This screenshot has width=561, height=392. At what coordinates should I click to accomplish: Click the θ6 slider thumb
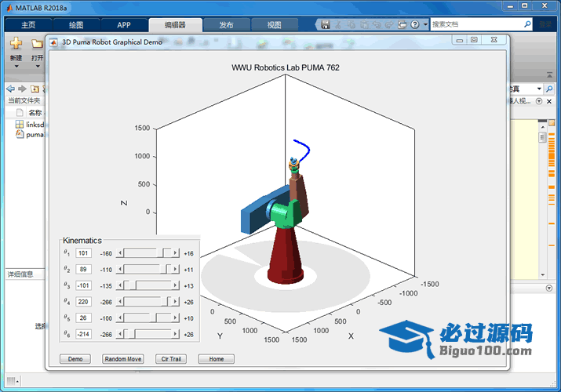pyautogui.click(x=131, y=334)
